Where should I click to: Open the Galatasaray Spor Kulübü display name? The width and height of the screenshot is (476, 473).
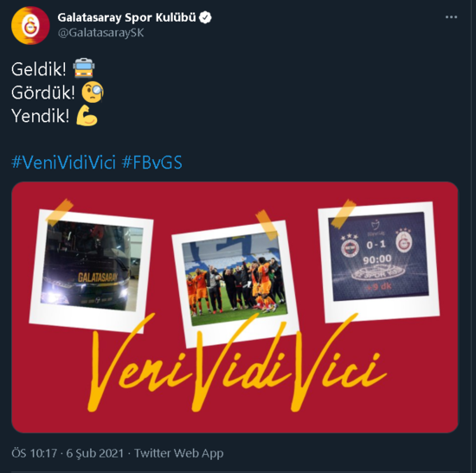pyautogui.click(x=126, y=17)
